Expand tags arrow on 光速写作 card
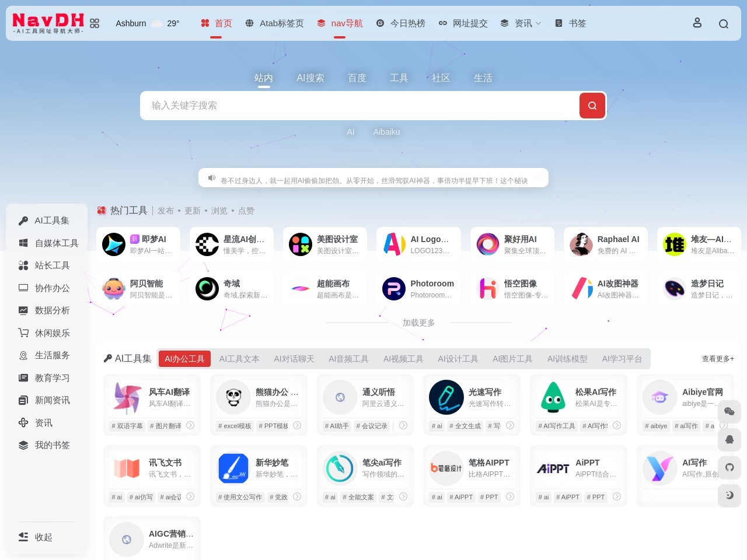The width and height of the screenshot is (747, 560). (x=510, y=425)
